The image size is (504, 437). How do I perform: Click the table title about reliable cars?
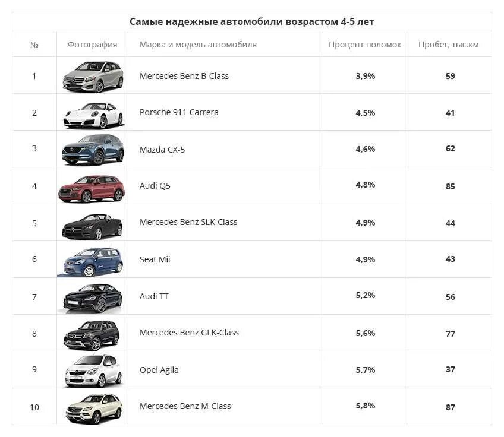[x=251, y=21]
